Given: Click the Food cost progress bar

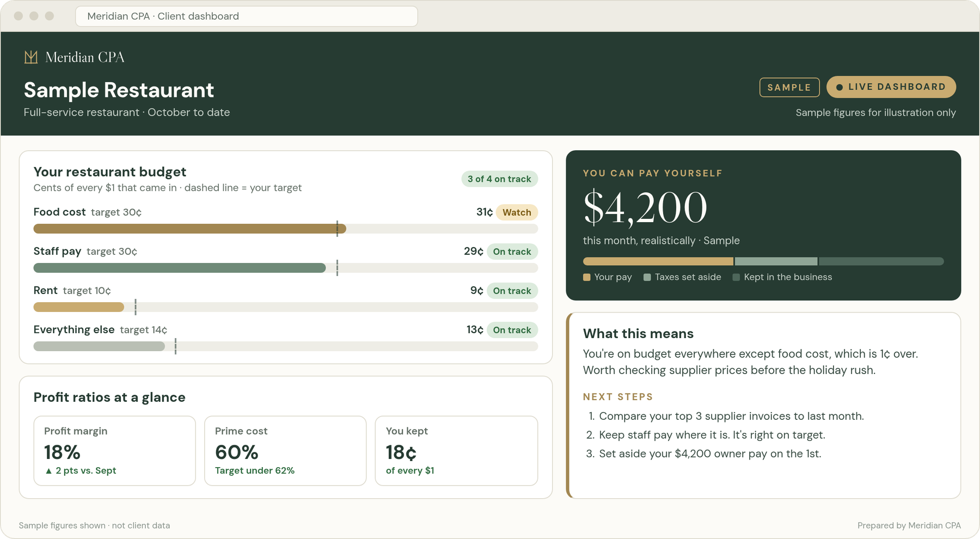Looking at the screenshot, I should pyautogui.click(x=286, y=229).
